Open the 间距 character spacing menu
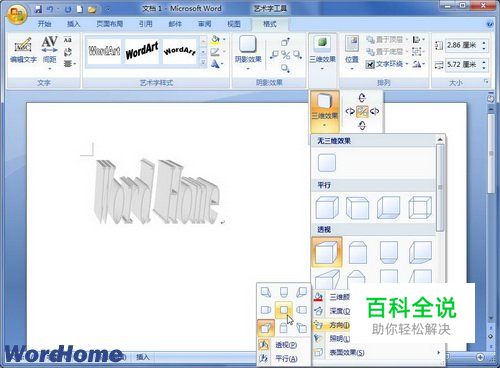500x368 pixels. pyautogui.click(x=49, y=53)
